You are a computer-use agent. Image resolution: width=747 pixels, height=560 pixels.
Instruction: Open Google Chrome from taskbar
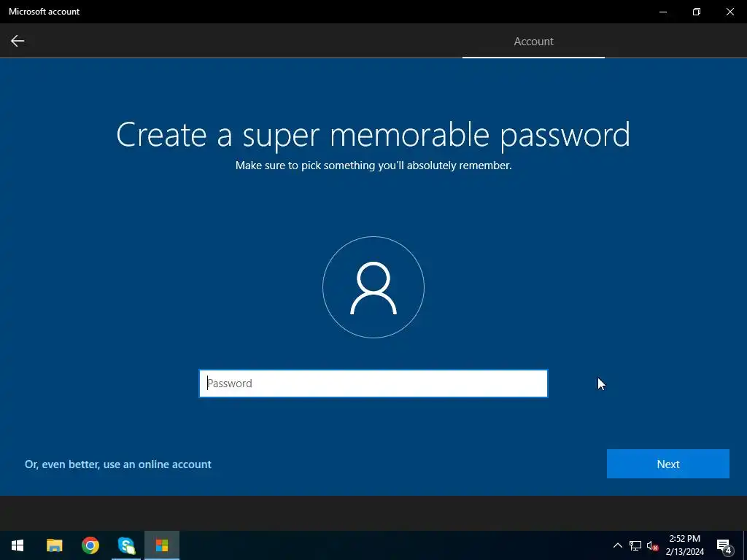pos(90,545)
